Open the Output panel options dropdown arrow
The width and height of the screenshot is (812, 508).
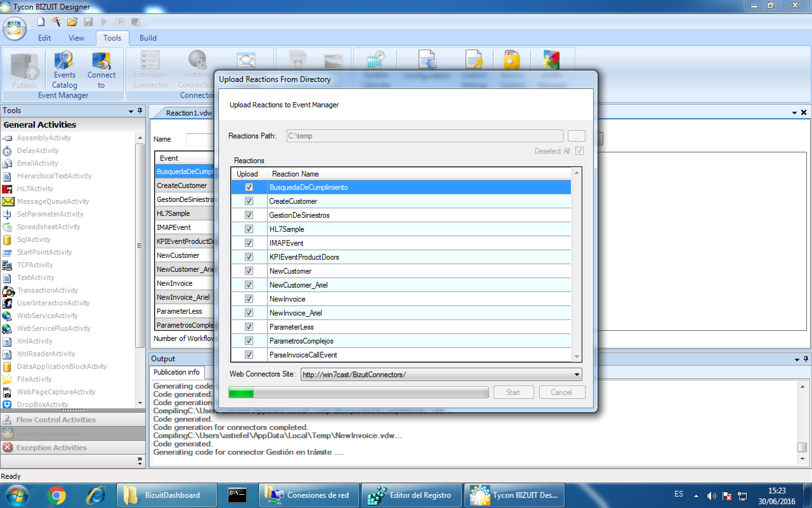[x=796, y=359]
